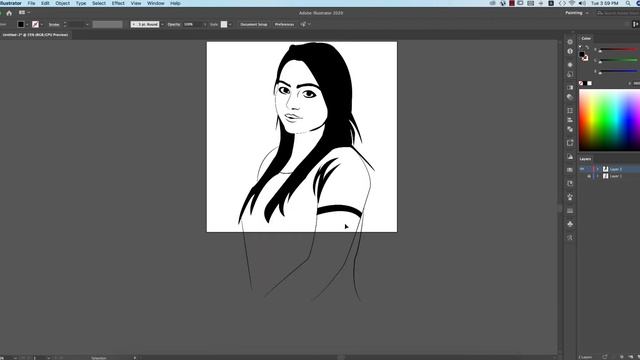Click the Opacity 100% field

[x=192, y=24]
